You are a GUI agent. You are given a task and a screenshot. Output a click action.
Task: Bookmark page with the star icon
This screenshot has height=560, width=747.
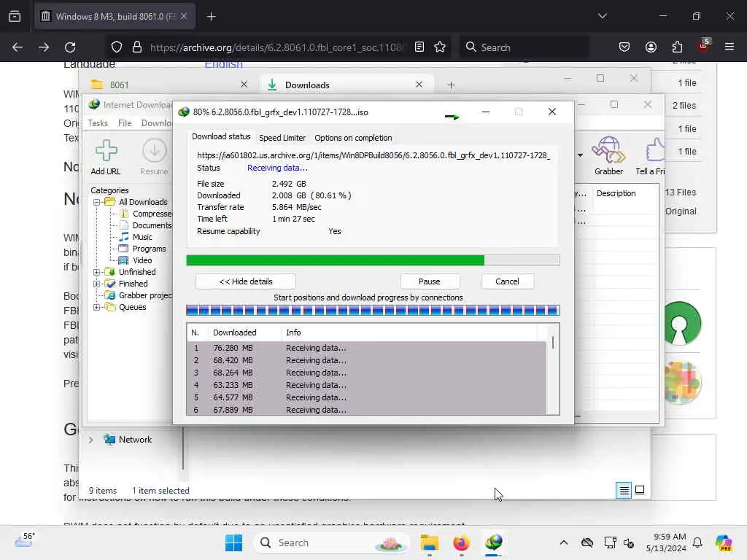pyautogui.click(x=440, y=47)
